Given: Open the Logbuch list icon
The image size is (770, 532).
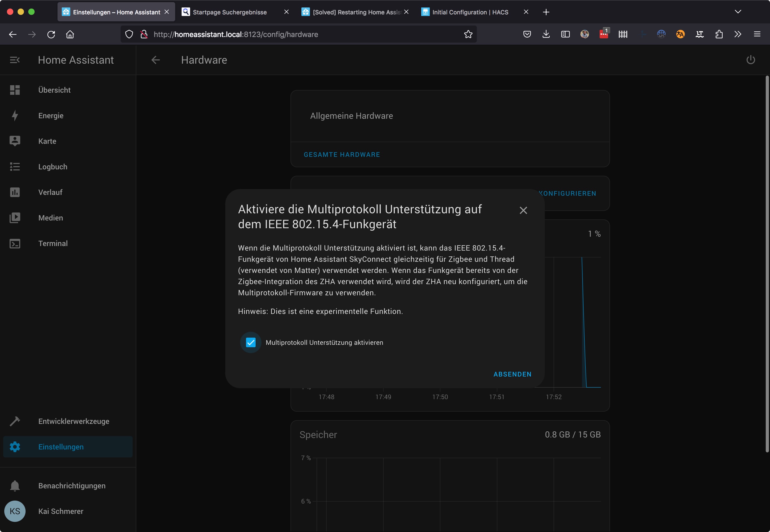Looking at the screenshot, I should point(15,167).
